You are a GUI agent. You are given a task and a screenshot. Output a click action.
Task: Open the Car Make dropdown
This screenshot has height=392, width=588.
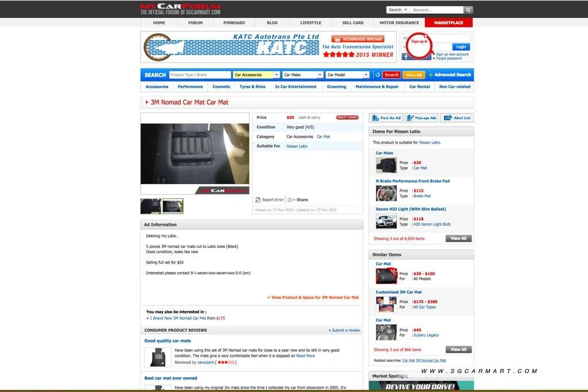[x=303, y=75]
